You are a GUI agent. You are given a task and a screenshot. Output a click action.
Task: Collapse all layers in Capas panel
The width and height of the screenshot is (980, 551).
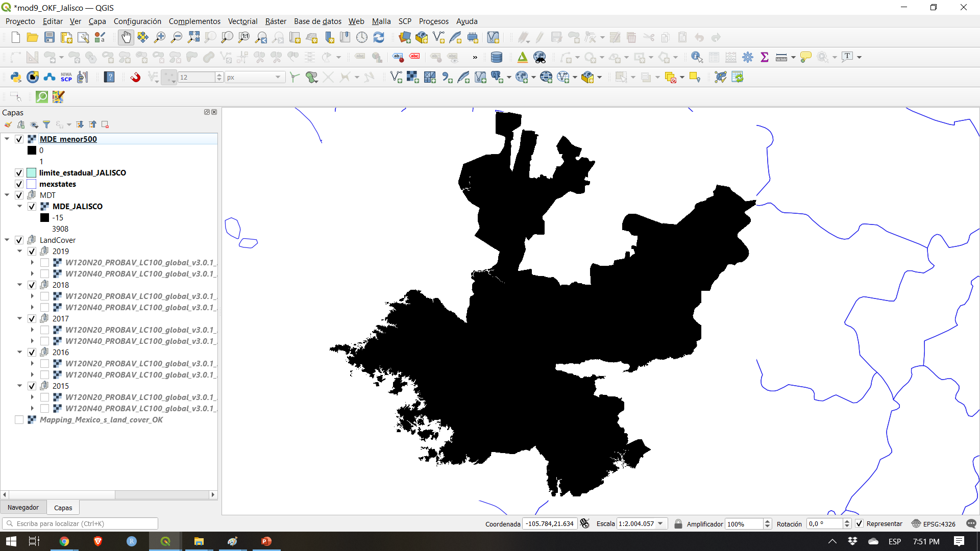click(x=92, y=124)
